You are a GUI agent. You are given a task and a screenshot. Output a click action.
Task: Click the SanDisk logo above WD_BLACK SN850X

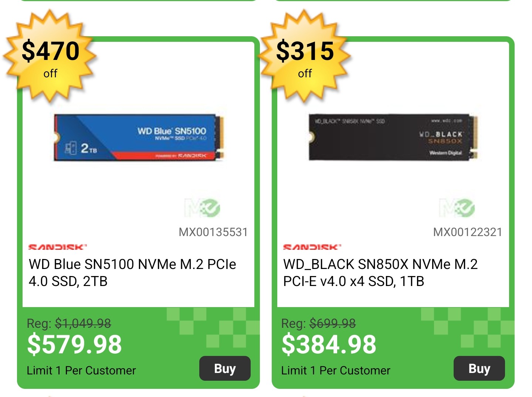312,247
